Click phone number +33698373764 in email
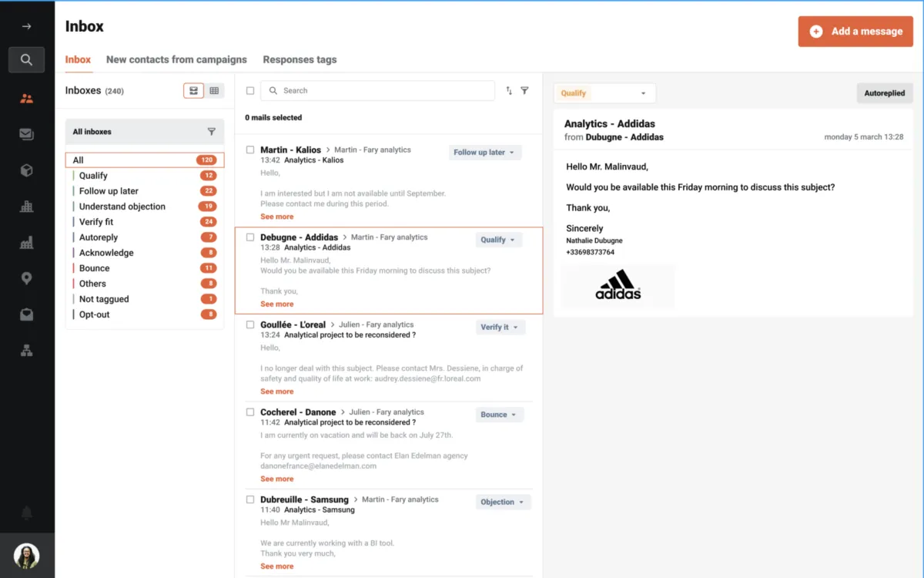924x578 pixels. [x=591, y=252]
